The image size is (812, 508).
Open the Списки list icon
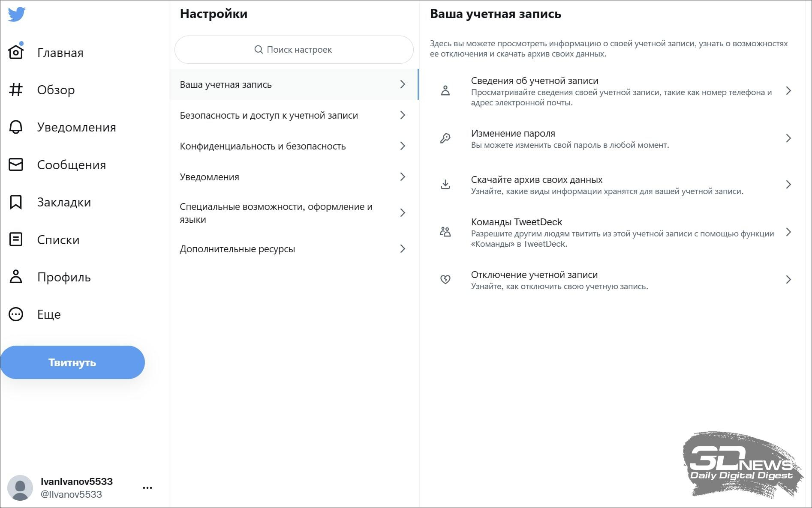click(x=16, y=239)
